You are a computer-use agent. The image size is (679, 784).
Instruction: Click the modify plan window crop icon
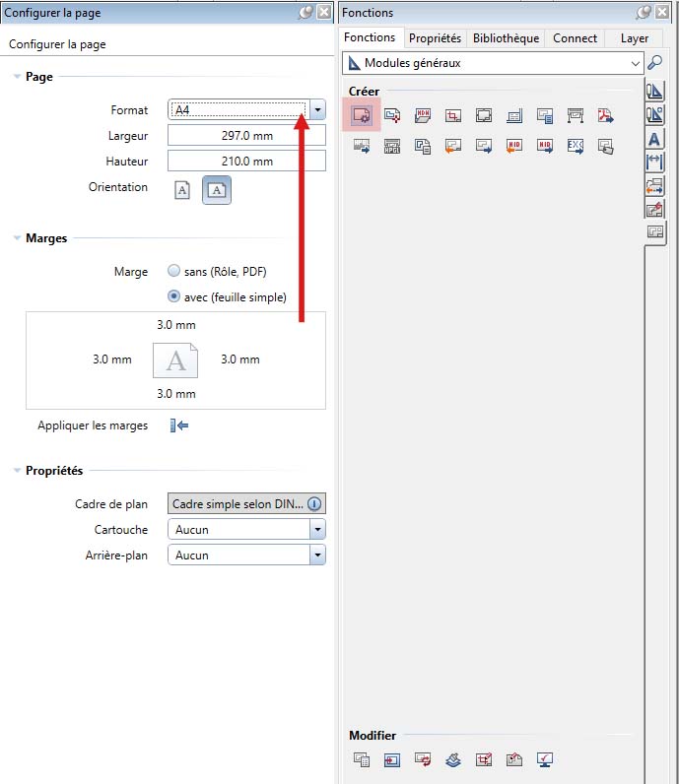pyautogui.click(x=484, y=759)
